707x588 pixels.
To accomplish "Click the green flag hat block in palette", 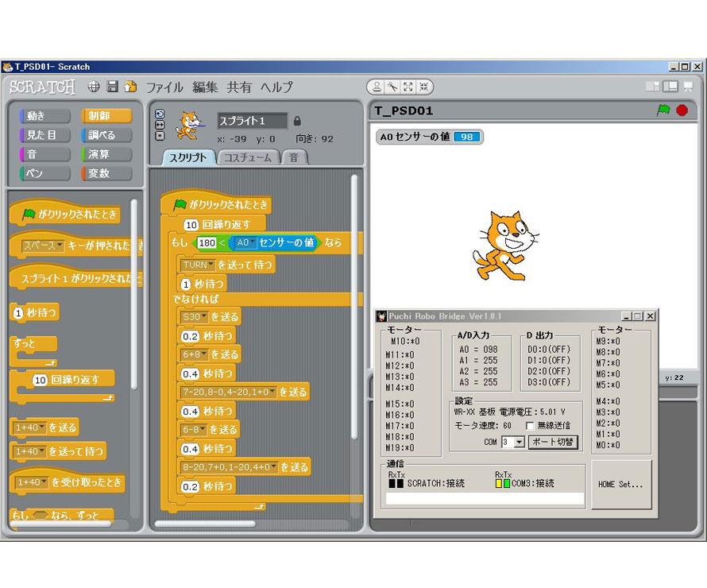I will click(x=64, y=212).
